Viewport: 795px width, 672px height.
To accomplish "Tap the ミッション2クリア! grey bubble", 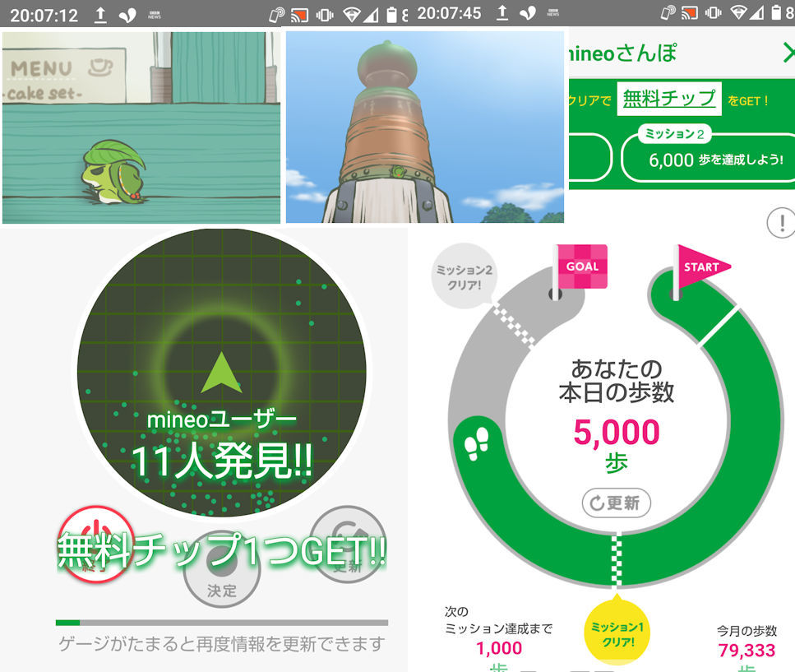I will pyautogui.click(x=465, y=276).
